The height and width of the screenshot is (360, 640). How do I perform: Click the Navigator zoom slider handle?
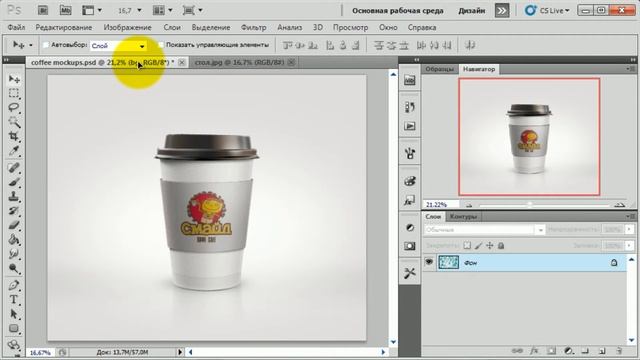pyautogui.click(x=530, y=204)
